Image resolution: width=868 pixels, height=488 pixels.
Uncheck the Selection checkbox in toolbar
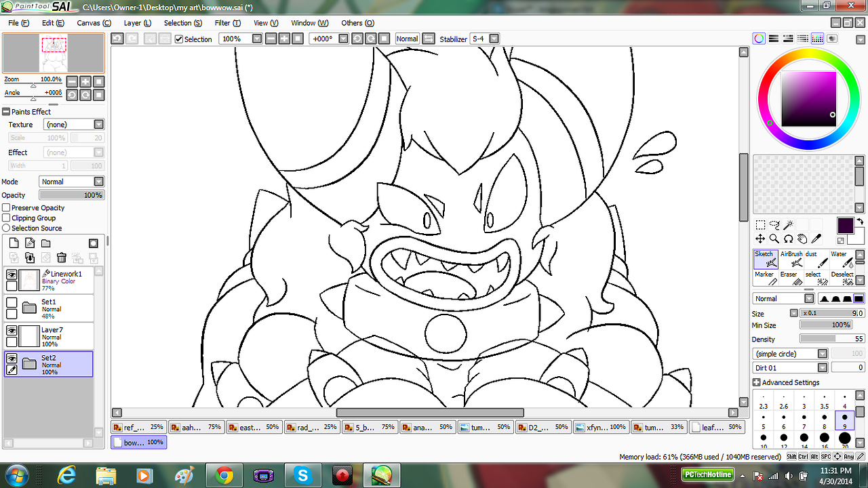[x=179, y=39]
